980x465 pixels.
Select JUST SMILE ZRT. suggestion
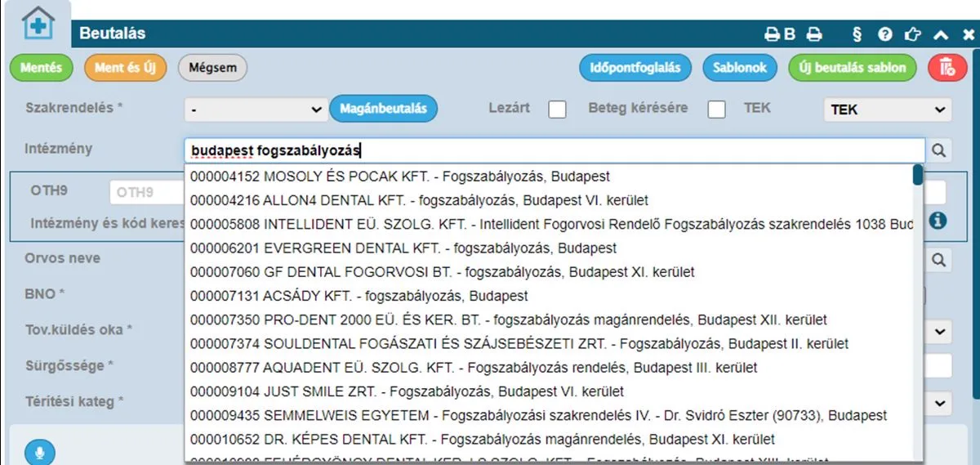click(548, 391)
